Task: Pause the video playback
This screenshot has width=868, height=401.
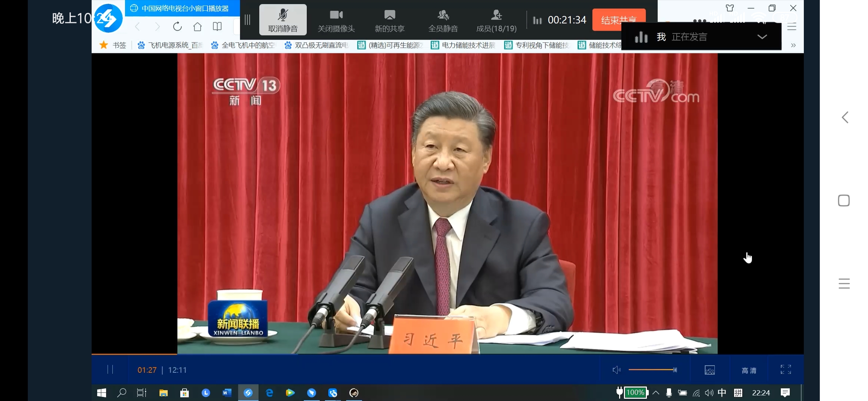Action: [x=110, y=369]
